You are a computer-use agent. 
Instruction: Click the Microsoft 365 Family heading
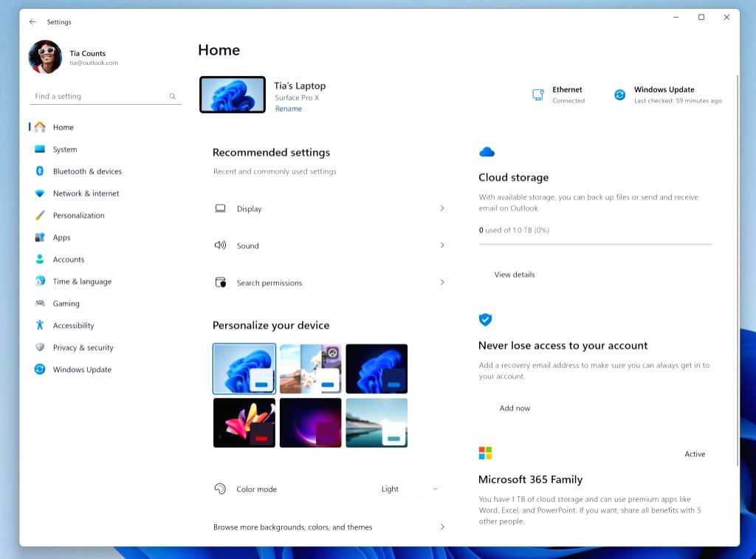530,479
